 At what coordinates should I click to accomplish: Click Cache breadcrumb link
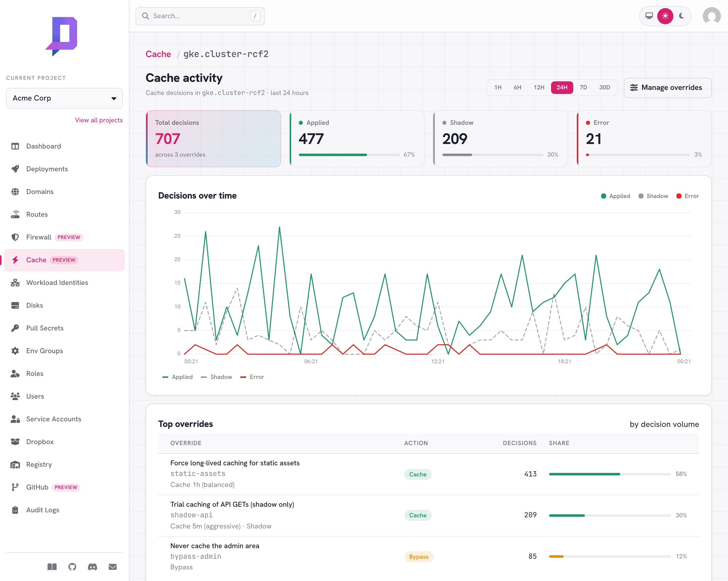(158, 54)
